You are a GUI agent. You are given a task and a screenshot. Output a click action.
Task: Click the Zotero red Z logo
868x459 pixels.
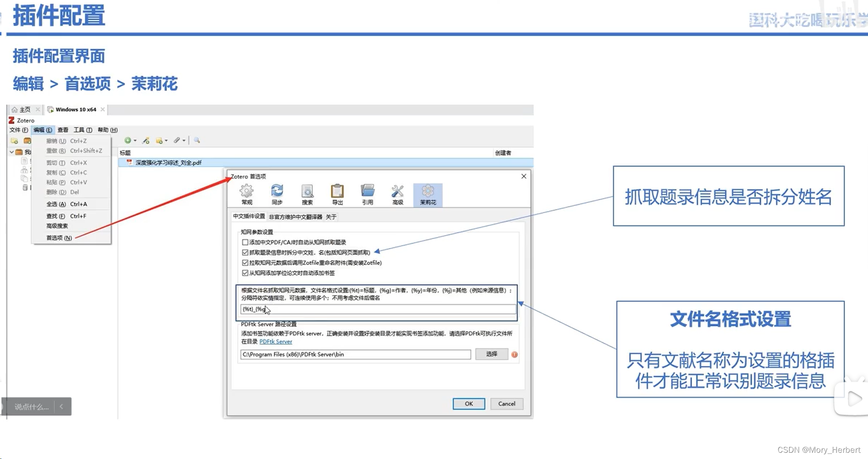pyautogui.click(x=12, y=120)
